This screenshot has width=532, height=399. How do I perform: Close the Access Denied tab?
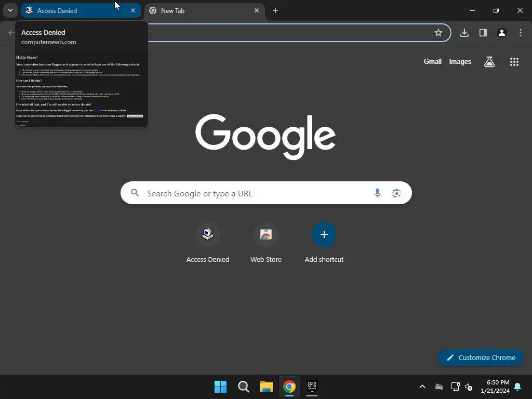[x=133, y=10]
